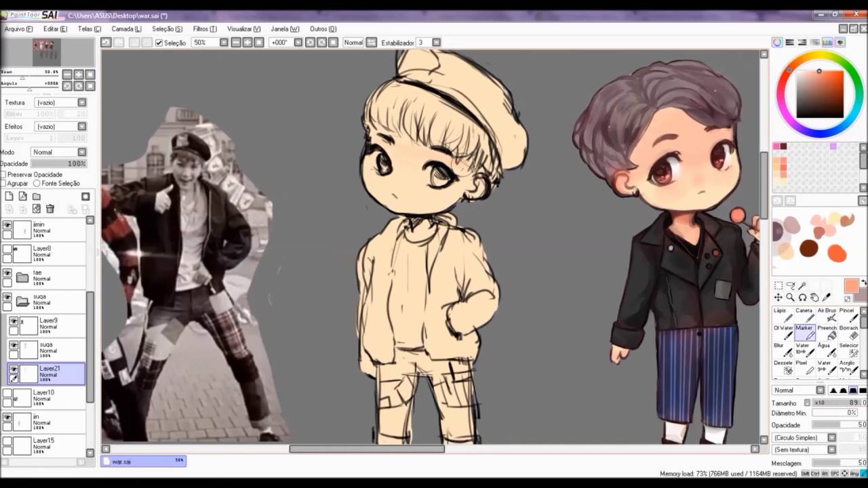This screenshot has height=488, width=868.
Task: Select the Caneta pen tool
Action: (804, 314)
